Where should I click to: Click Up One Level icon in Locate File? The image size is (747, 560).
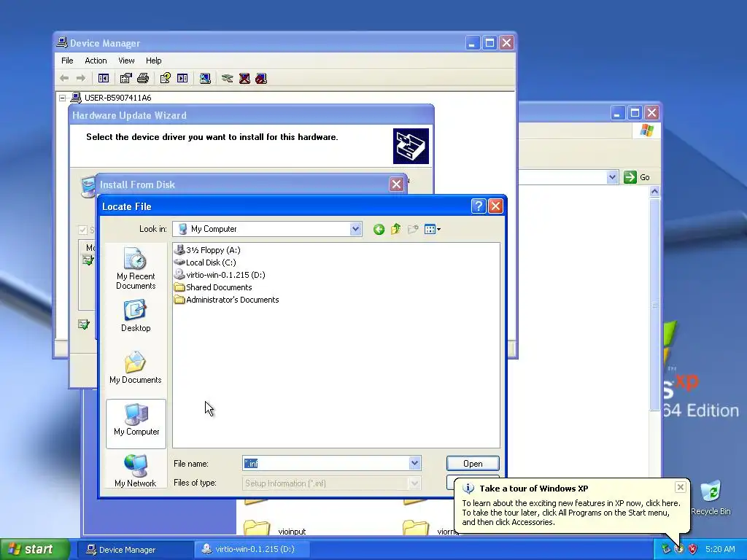[x=396, y=230]
